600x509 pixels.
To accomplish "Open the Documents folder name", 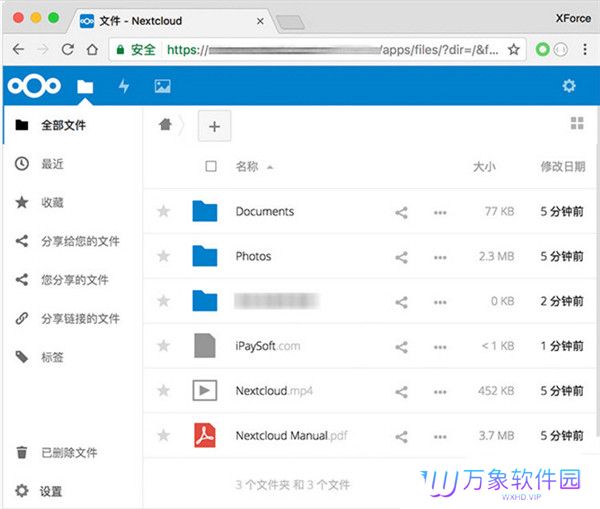I will (x=265, y=211).
